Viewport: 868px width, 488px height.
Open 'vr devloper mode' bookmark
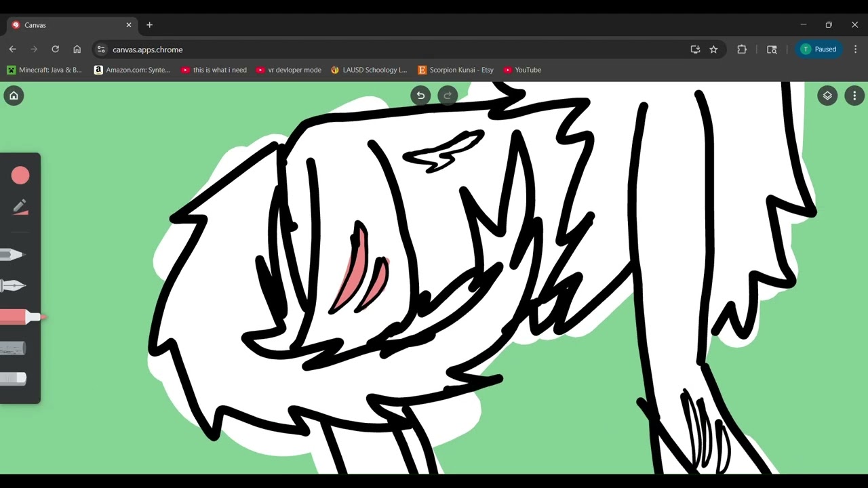(289, 70)
